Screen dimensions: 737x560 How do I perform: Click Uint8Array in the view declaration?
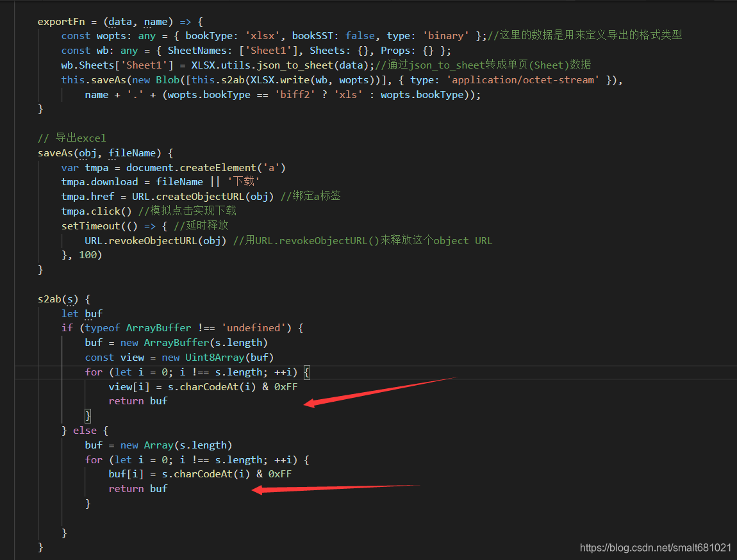[x=215, y=358]
